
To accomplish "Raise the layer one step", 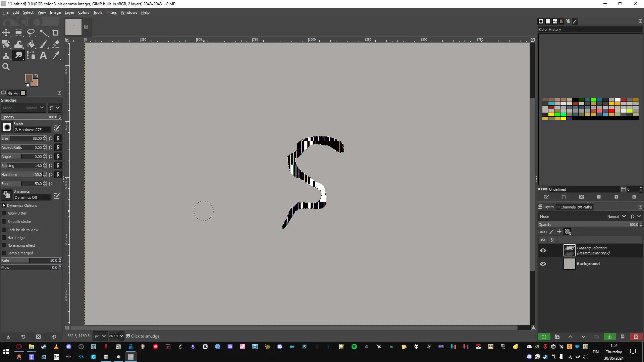I will click(570, 337).
